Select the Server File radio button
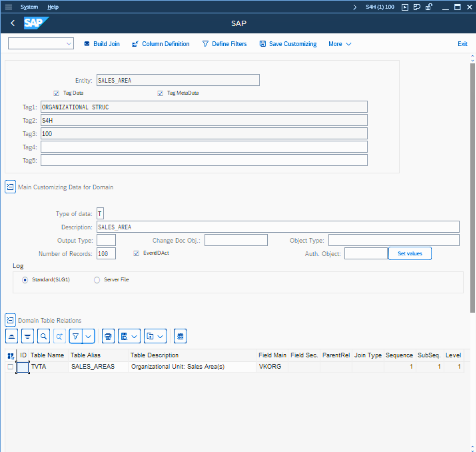Viewport: 476px width, 452px height. (x=97, y=280)
